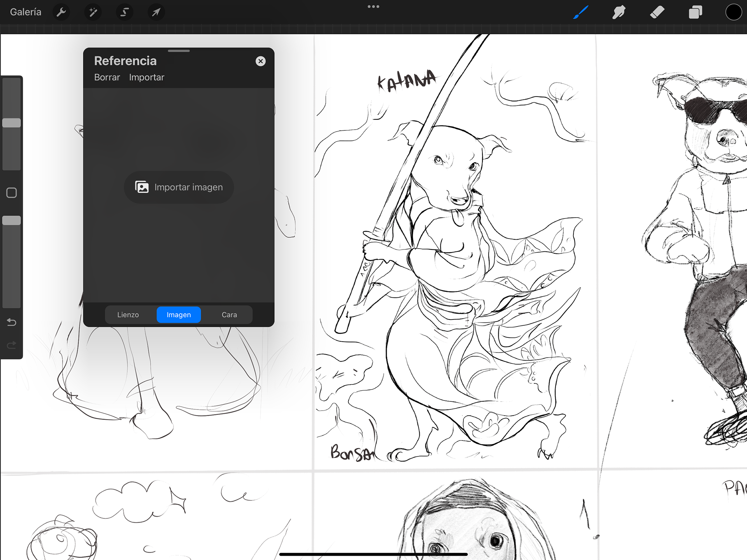Click Importar imagen button
Screen dimensions: 747x560
pos(179,187)
